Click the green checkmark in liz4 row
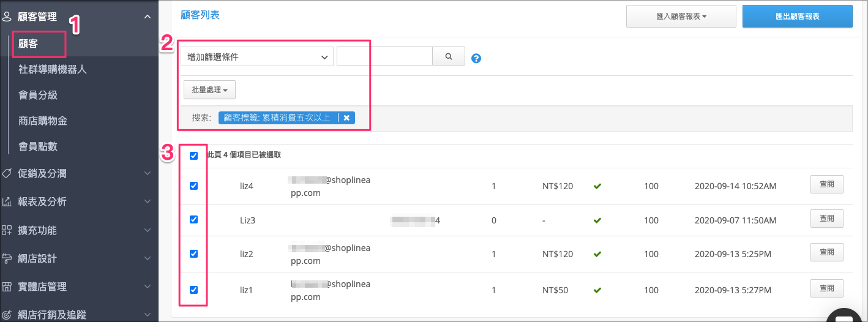The height and width of the screenshot is (322, 868). 597,185
